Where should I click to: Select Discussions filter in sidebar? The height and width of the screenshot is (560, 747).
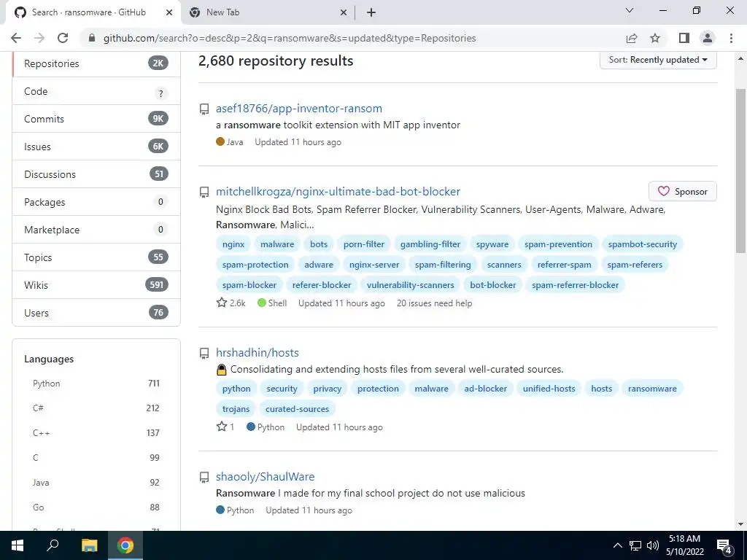(x=97, y=174)
